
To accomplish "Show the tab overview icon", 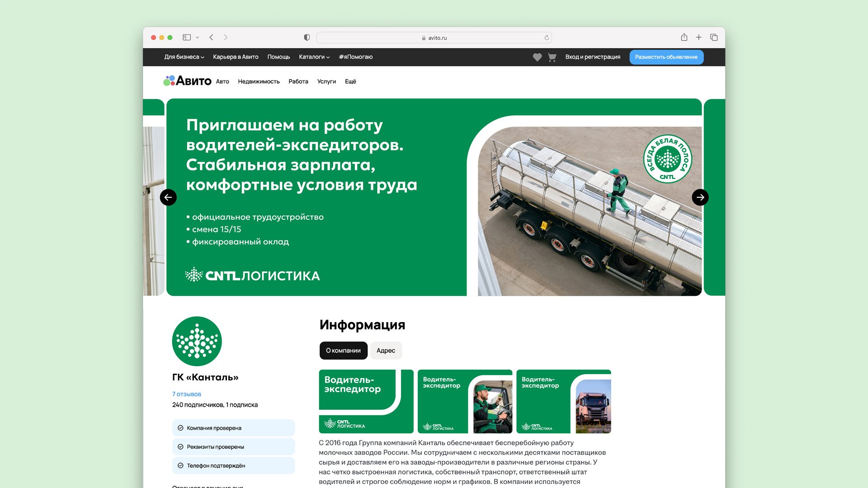I will click(714, 38).
